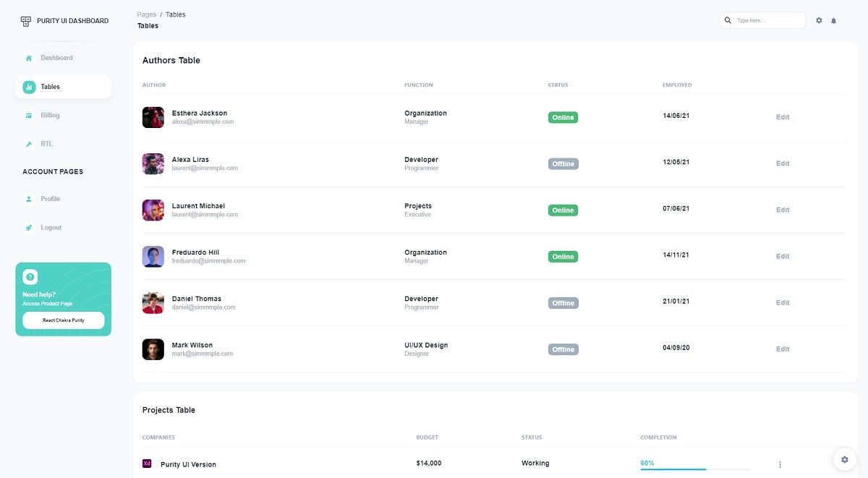
Task: Click the Xd icon next to Purity UI Version
Action: (x=148, y=463)
